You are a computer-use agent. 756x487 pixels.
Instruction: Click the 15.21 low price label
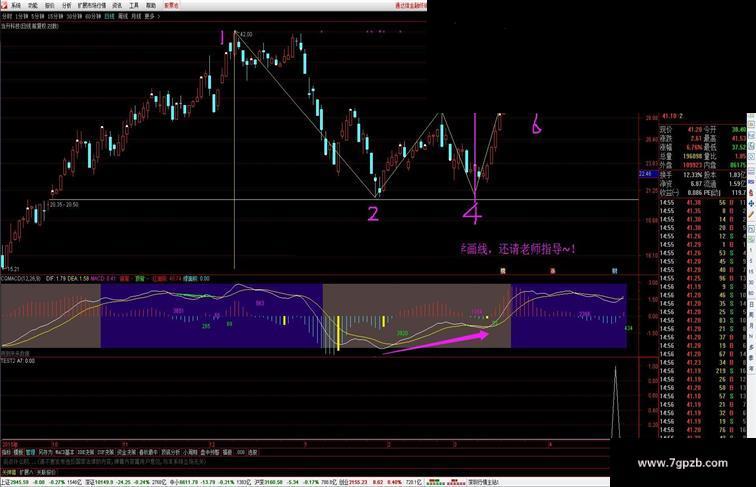(x=12, y=269)
